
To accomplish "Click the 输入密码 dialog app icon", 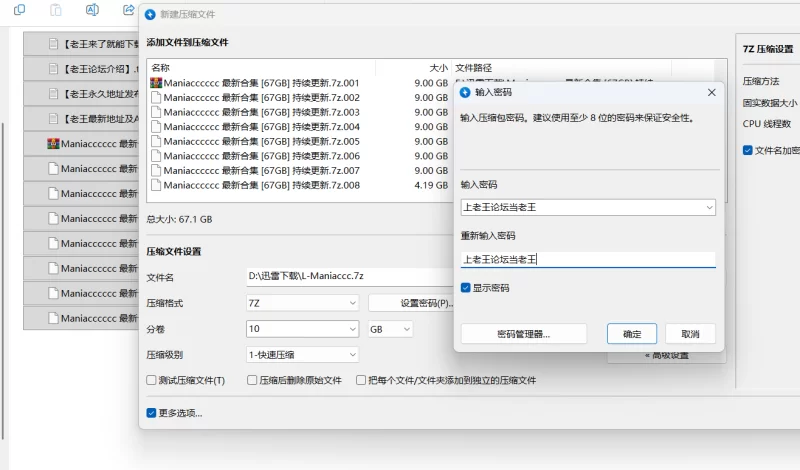I will click(x=465, y=92).
